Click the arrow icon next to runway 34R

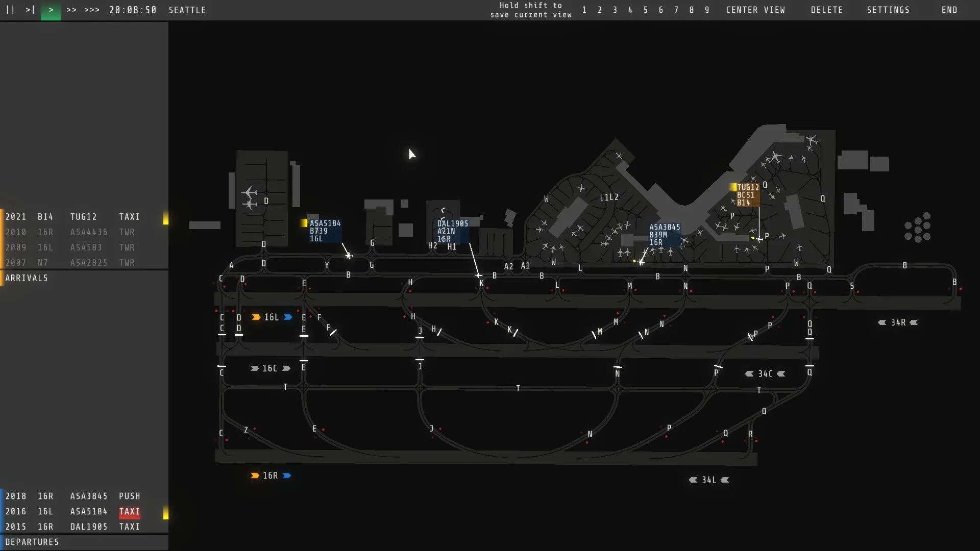(881, 322)
